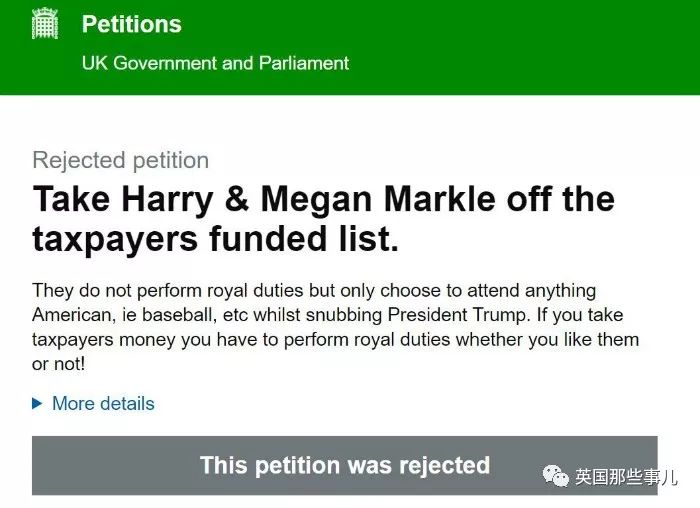The height and width of the screenshot is (508, 700).
Task: Open the More details text link
Action: [103, 404]
